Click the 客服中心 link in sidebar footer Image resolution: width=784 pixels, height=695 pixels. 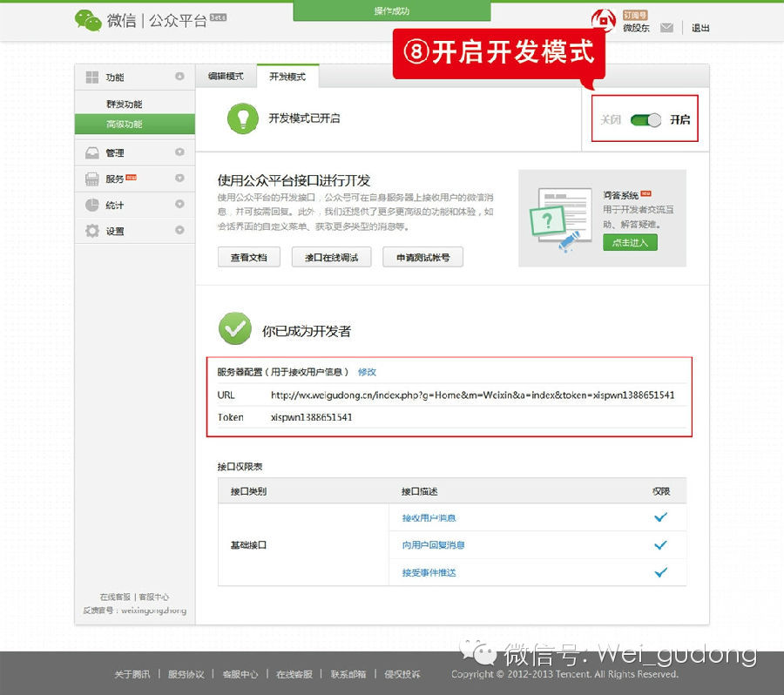tap(154, 597)
